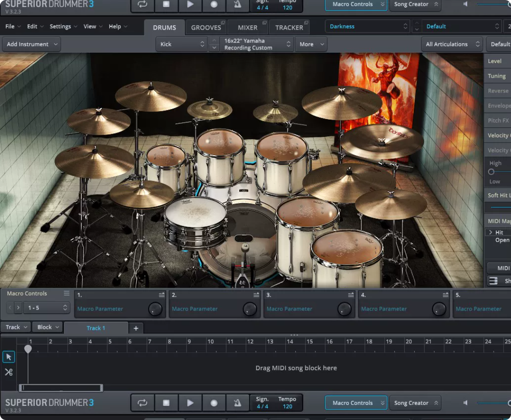Open the Track dropdown menu
The image size is (511, 420).
point(16,327)
